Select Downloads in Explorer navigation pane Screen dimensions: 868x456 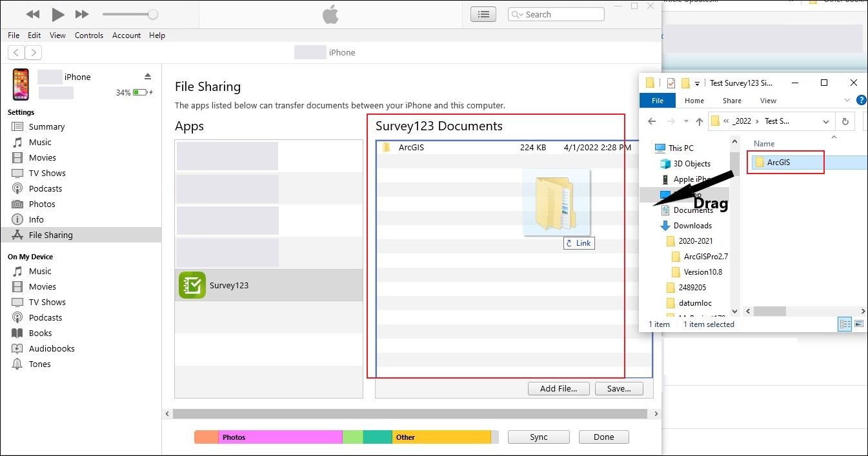pos(686,226)
